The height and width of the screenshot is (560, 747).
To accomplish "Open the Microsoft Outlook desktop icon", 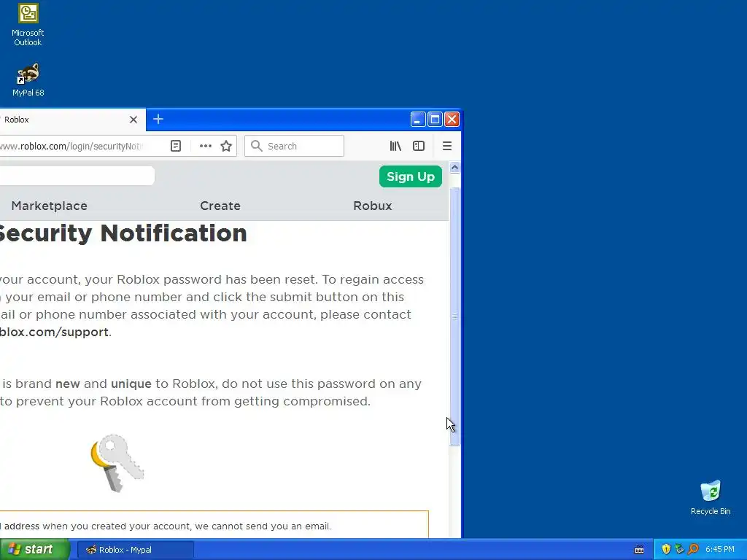I will (x=28, y=24).
